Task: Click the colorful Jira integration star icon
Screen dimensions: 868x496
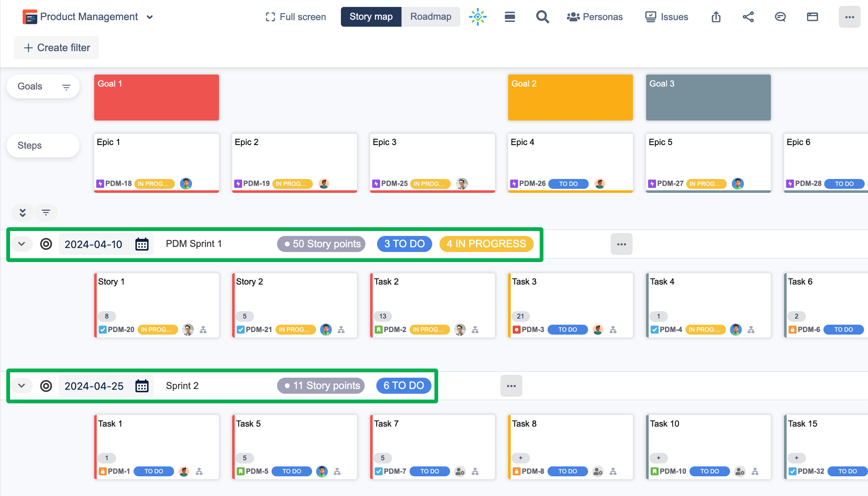Action: click(478, 17)
